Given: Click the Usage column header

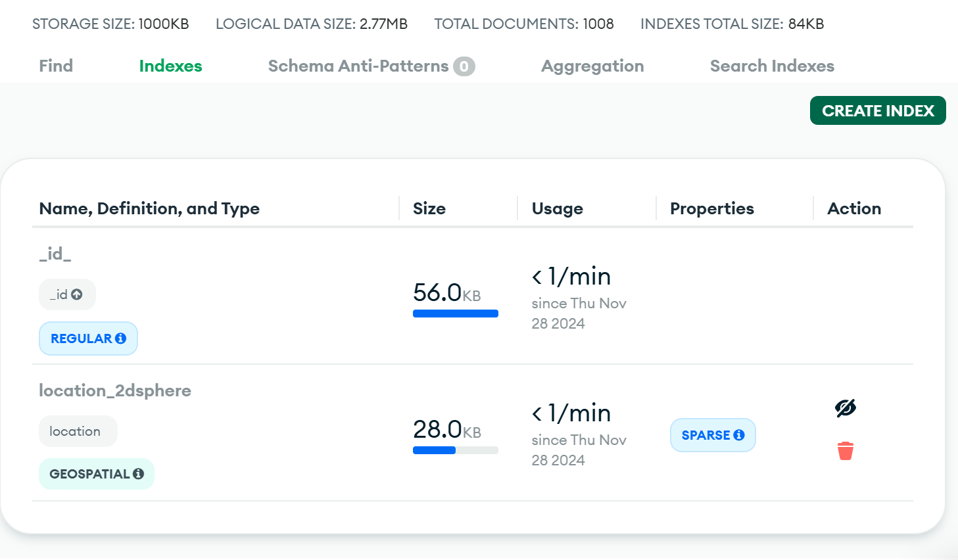Looking at the screenshot, I should (x=557, y=208).
